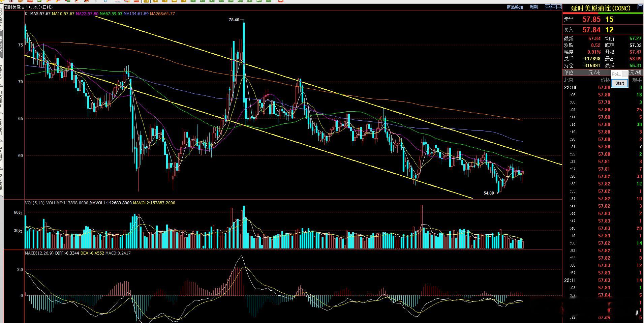Select the 22:10 tick row time
The width and height of the screenshot is (644, 323).
pyautogui.click(x=570, y=88)
